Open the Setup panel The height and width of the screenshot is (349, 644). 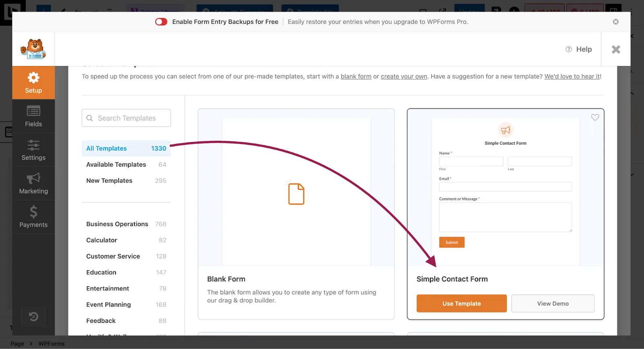point(33,82)
